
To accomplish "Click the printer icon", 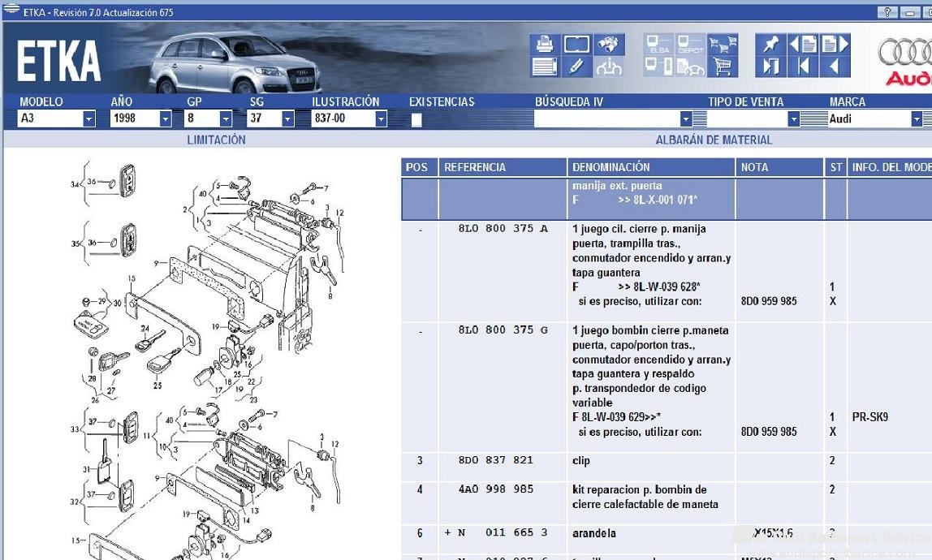I will coord(545,45).
